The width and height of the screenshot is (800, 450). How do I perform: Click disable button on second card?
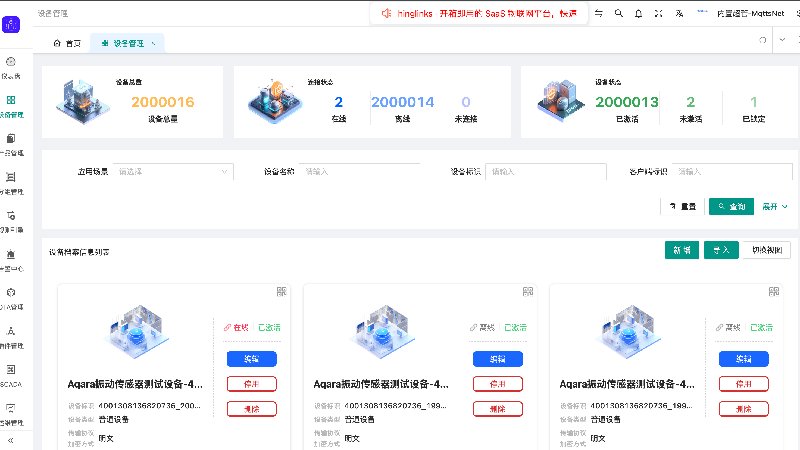pyautogui.click(x=497, y=384)
